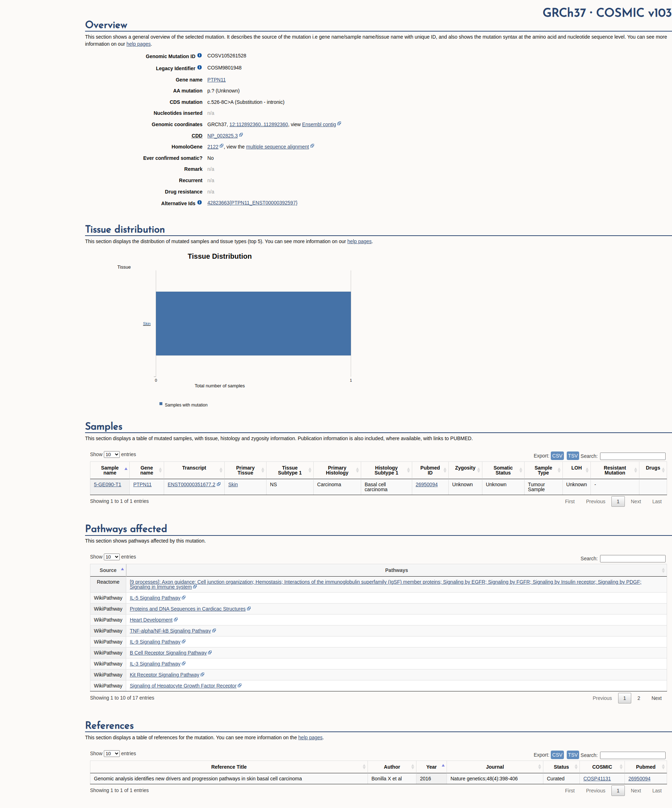Sort Pathways table by Pathways column
This screenshot has width=672, height=808.
pyautogui.click(x=396, y=570)
